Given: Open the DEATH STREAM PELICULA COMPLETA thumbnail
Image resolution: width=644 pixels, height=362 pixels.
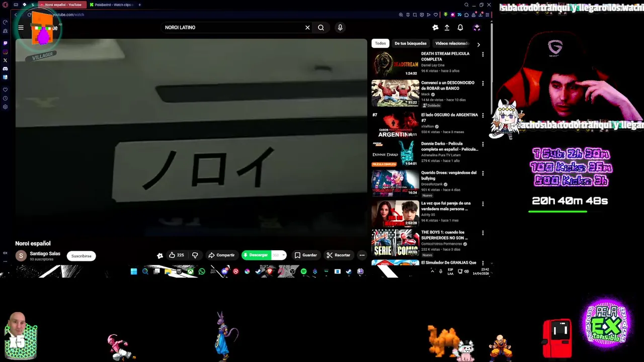Looking at the screenshot, I should [x=395, y=64].
